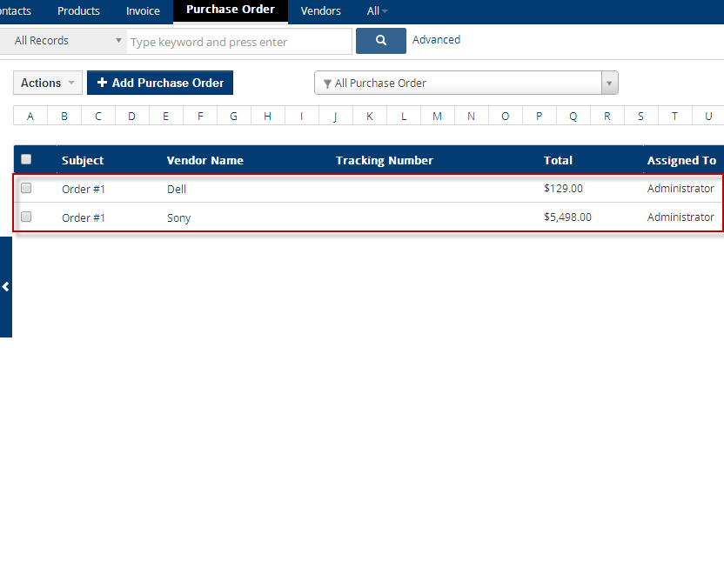Filter records by letter O
Image resolution: width=724 pixels, height=588 pixels.
coord(505,116)
